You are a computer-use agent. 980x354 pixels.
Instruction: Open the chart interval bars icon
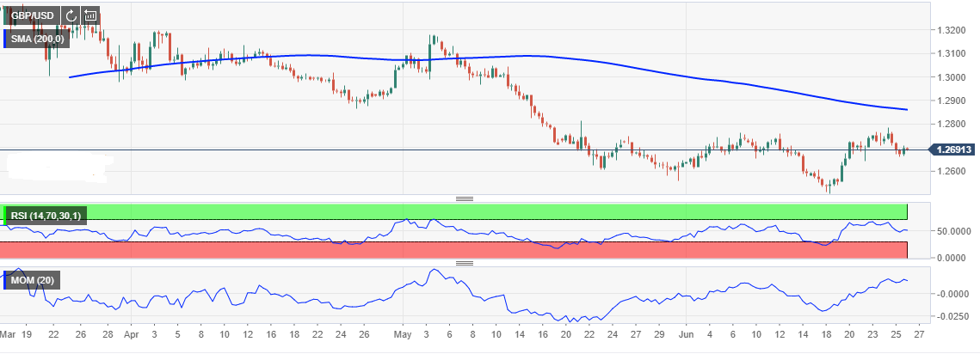coord(90,15)
